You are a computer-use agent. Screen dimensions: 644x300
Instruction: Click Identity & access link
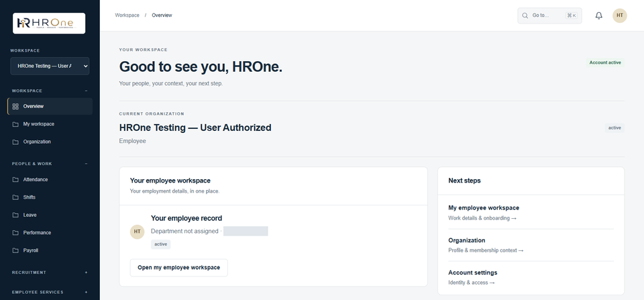tap(472, 283)
